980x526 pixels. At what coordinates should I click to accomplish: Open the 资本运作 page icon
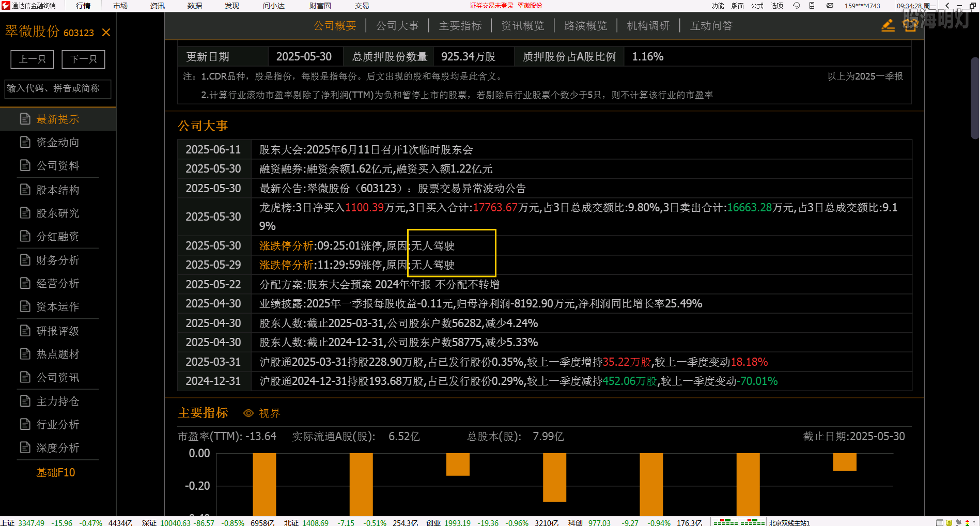tap(25, 306)
